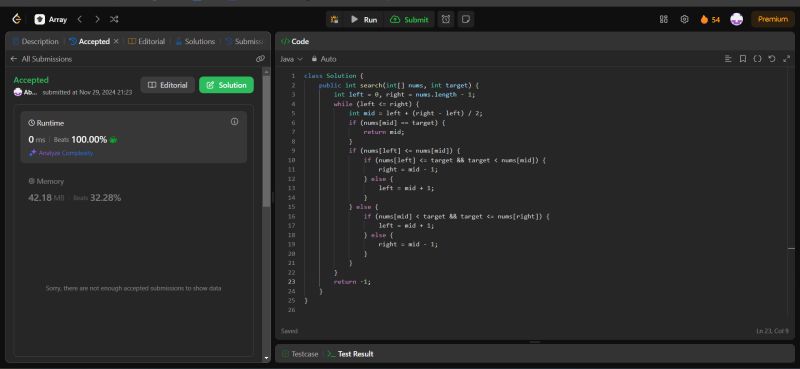Open the Array problem list
Screen dimensions: 800x369
click(x=51, y=19)
